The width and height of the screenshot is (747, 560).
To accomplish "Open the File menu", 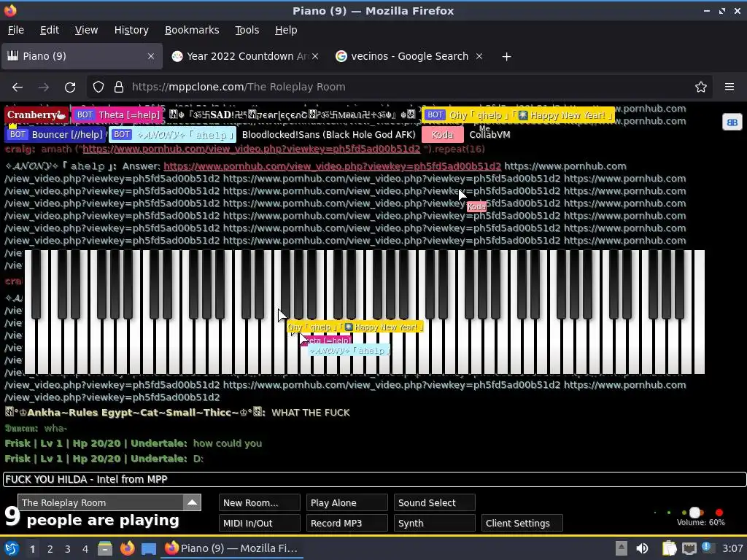I will pos(16,30).
